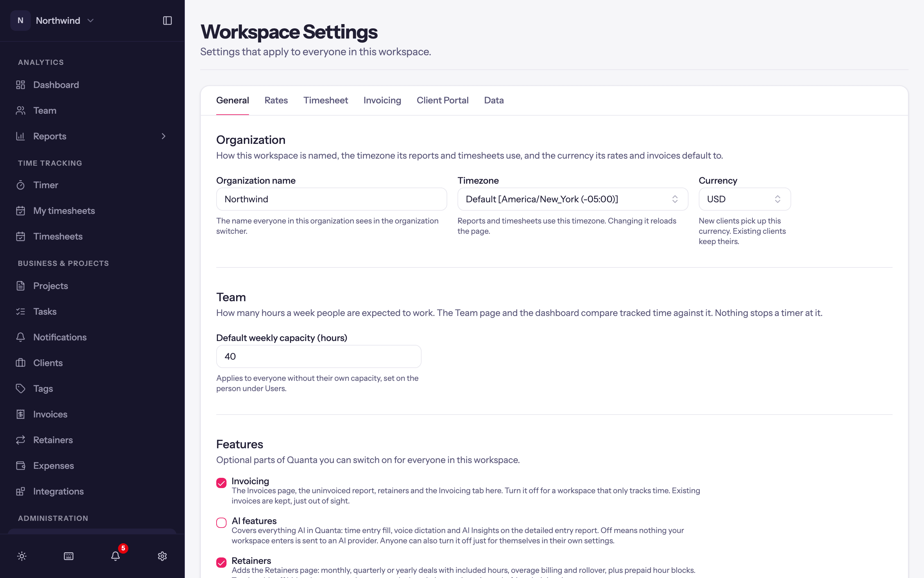The height and width of the screenshot is (578, 924).
Task: Click the Team people icon
Action: pos(21,110)
